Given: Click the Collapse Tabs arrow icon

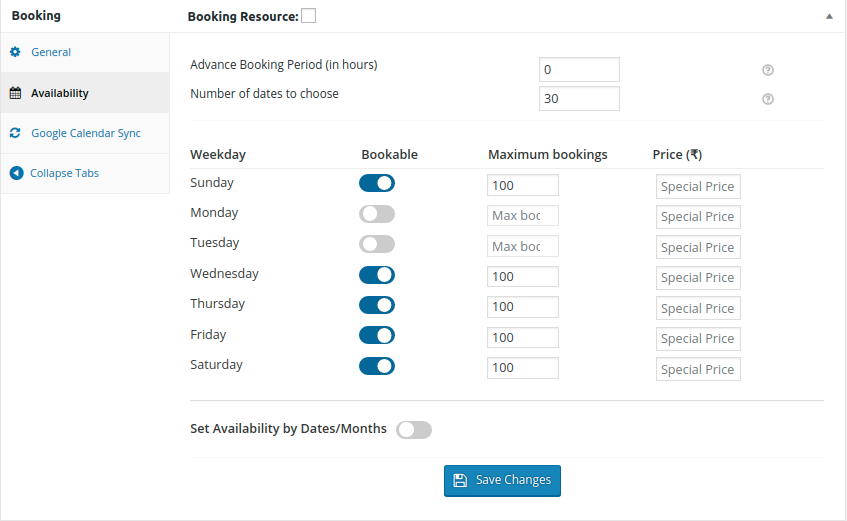Looking at the screenshot, I should (x=17, y=173).
